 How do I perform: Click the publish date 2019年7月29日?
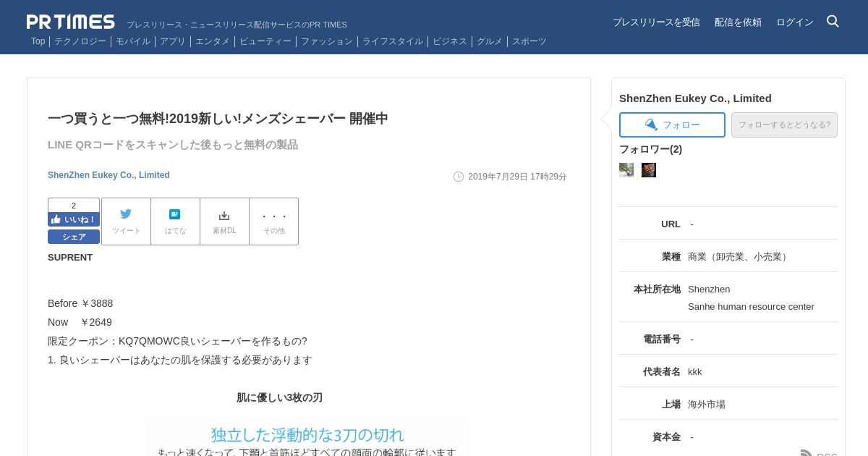tap(517, 177)
